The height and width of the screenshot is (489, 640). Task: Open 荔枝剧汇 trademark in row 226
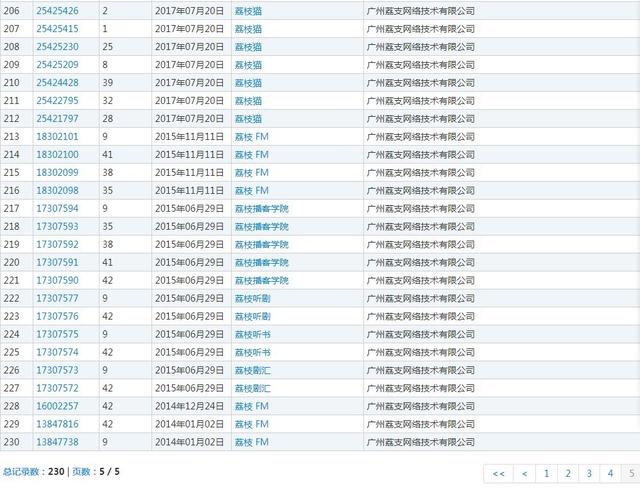[252, 370]
